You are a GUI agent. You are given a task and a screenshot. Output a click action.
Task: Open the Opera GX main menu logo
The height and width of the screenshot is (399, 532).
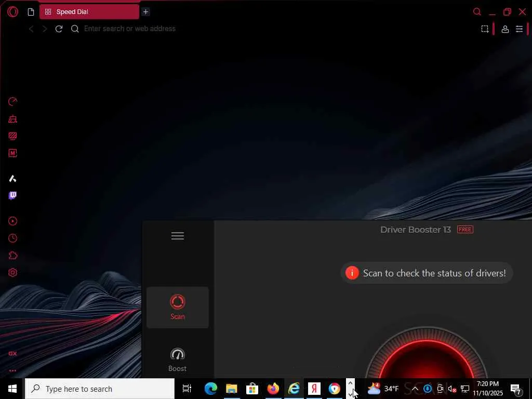coord(12,12)
